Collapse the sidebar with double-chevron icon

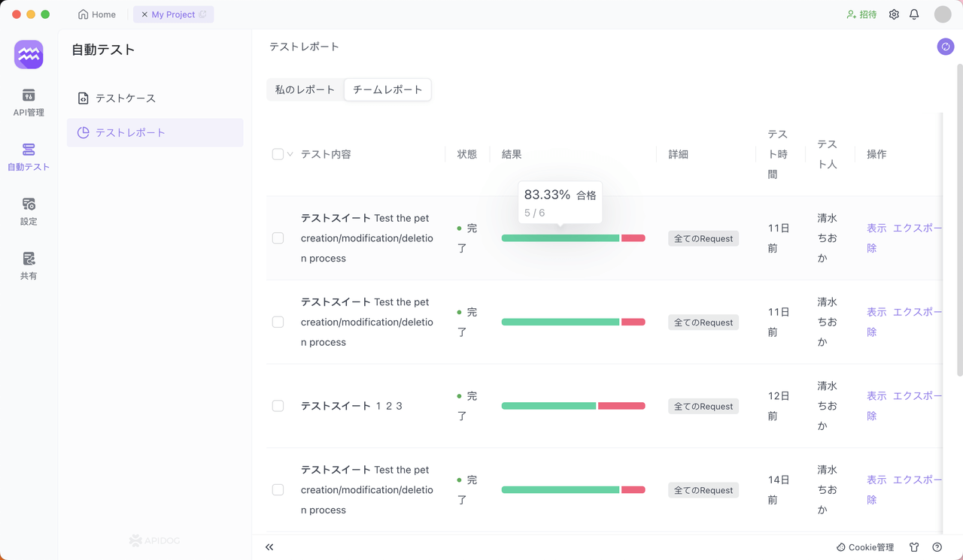click(x=269, y=547)
